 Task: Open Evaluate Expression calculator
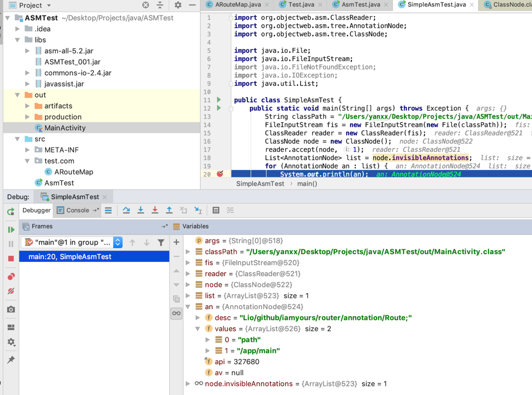[x=216, y=210]
